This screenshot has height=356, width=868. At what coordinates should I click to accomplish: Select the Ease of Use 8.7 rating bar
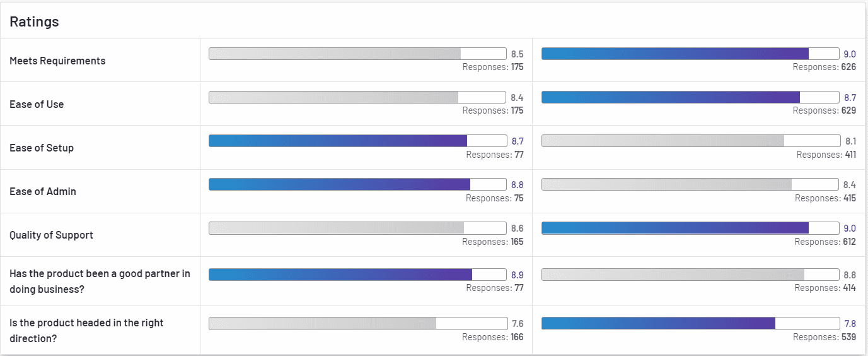(690, 97)
